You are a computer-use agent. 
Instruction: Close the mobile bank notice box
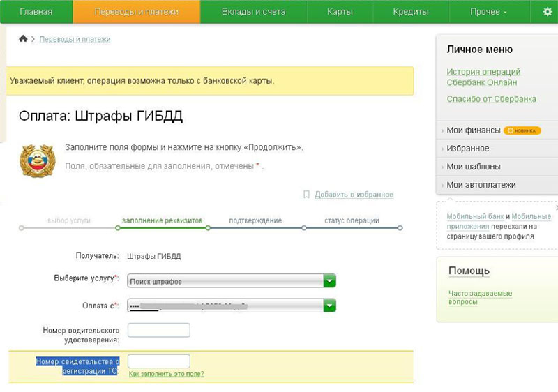tap(555, 207)
